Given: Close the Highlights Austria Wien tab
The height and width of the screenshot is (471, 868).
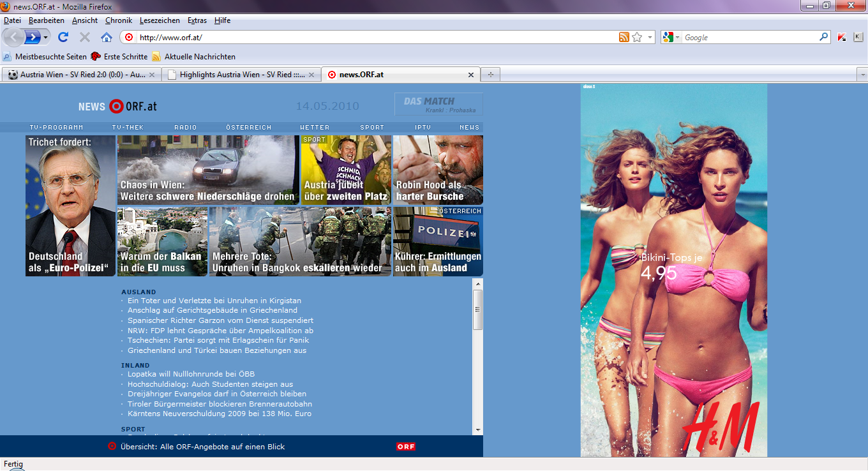Looking at the screenshot, I should click(x=311, y=75).
